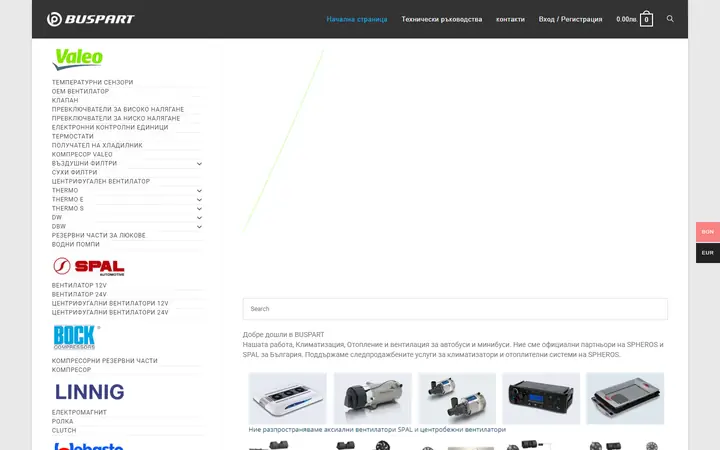Screen dimensions: 720x450
Task: Open ПРЕВКЛЮЧВАТЕЛИ ЗА ВИСОКО НАЛЯГАНЕ category
Action: pos(118,109)
